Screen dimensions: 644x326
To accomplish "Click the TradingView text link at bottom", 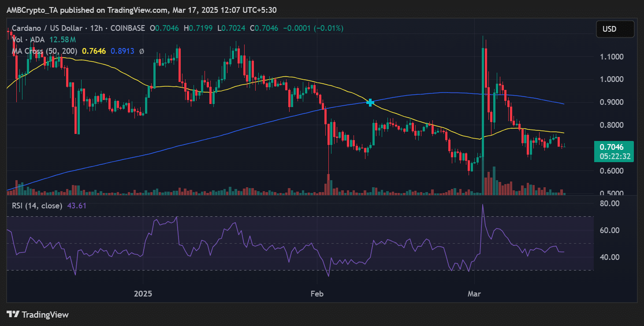I will tap(45, 315).
